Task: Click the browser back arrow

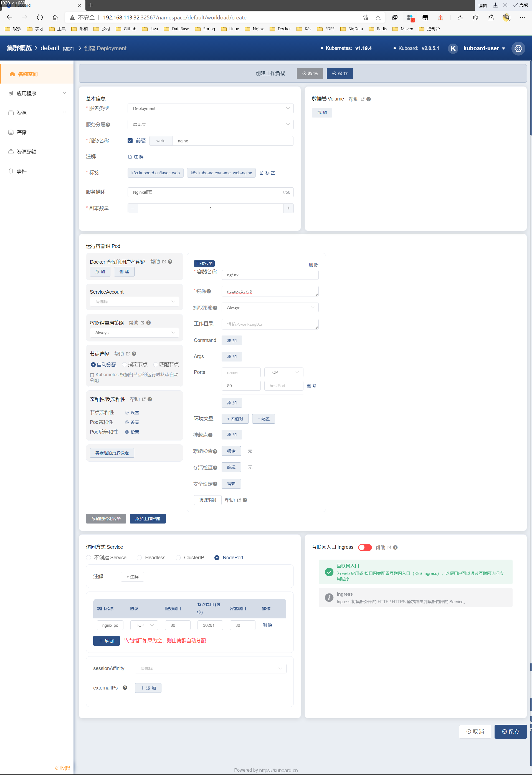Action: point(9,17)
